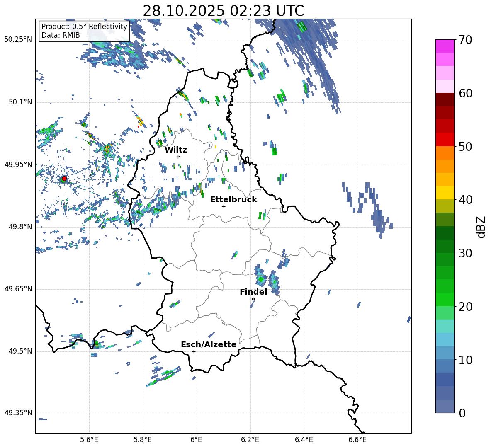Click the 5.8°E longitude label
The width and height of the screenshot is (491, 448).
143,440
